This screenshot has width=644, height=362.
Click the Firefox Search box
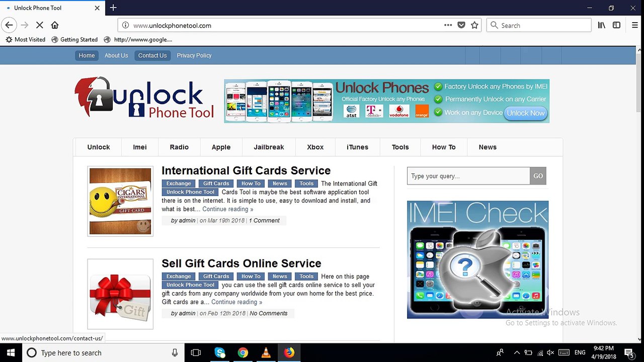tap(539, 25)
